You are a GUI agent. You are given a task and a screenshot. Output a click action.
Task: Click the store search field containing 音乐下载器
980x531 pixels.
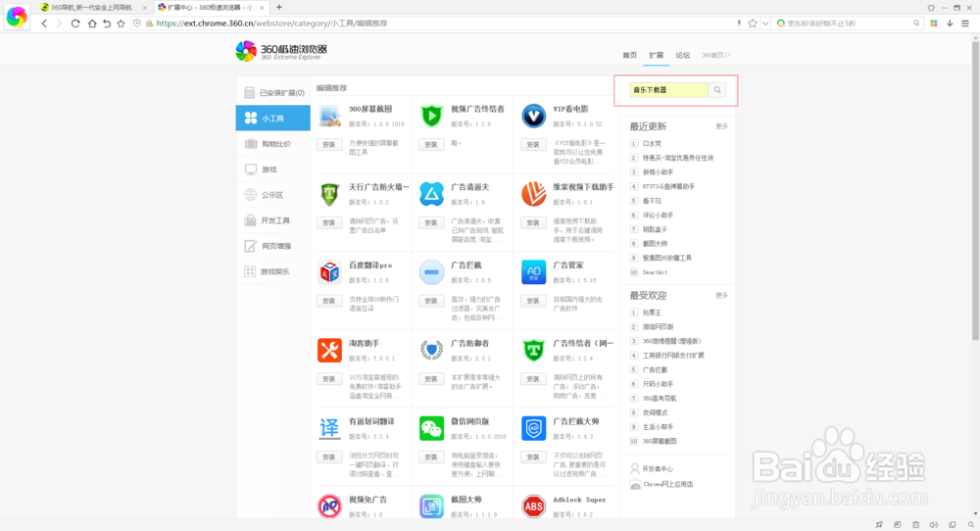[x=668, y=90]
